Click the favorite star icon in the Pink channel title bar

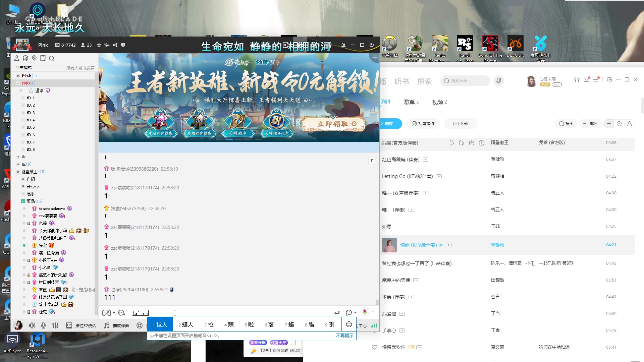tap(99, 45)
